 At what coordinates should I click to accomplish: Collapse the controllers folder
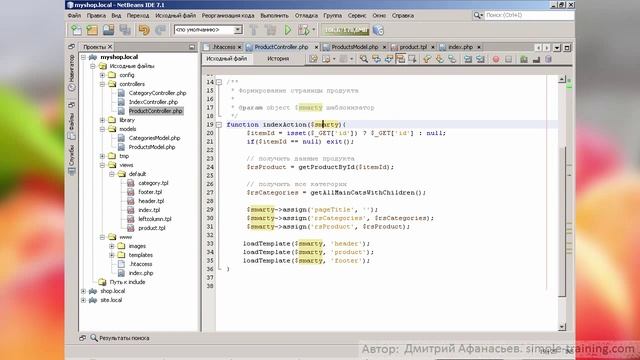[x=102, y=84]
